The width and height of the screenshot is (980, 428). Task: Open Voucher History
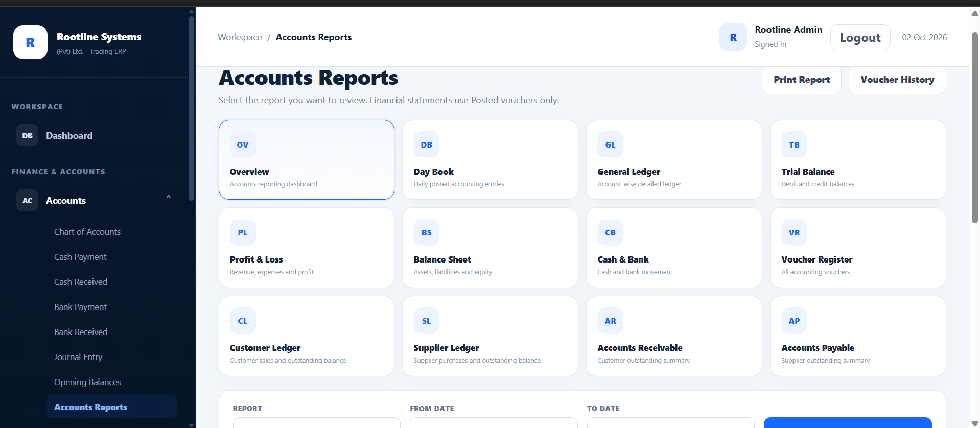(x=897, y=80)
